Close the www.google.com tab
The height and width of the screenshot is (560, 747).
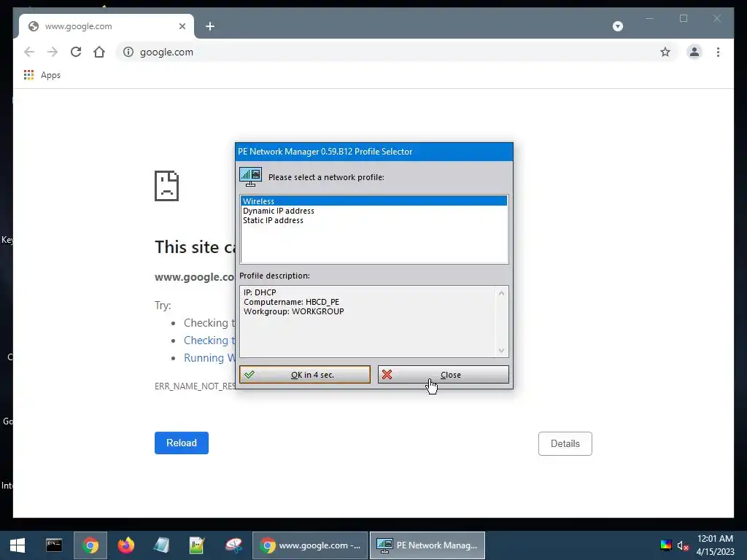[x=182, y=26]
